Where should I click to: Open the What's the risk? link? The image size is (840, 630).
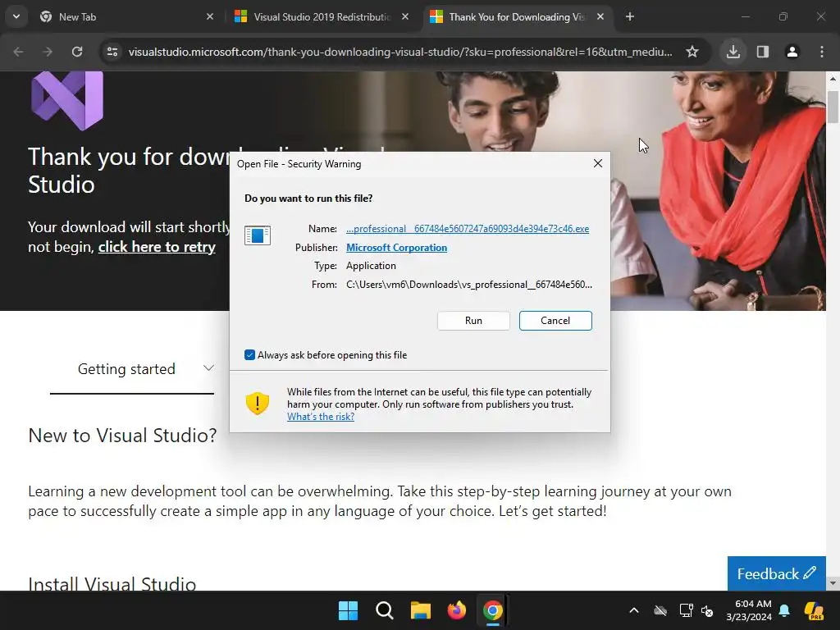[x=321, y=416]
